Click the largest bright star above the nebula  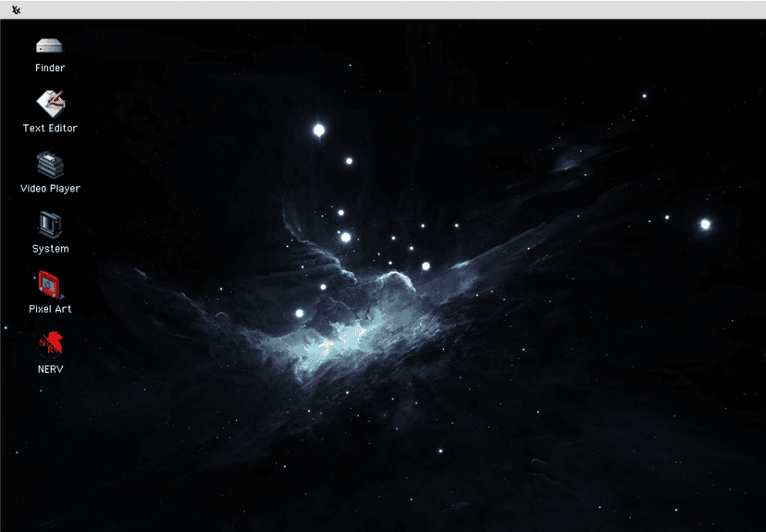coord(319,130)
